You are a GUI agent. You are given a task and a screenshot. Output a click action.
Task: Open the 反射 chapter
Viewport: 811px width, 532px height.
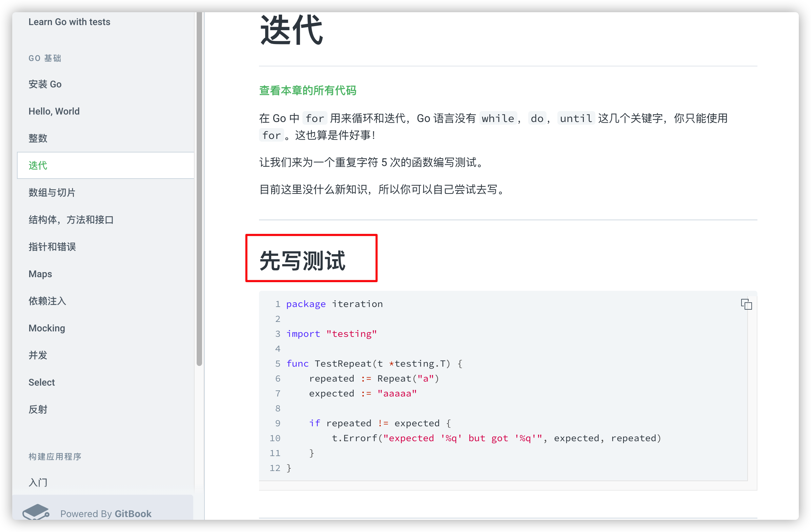(38, 409)
